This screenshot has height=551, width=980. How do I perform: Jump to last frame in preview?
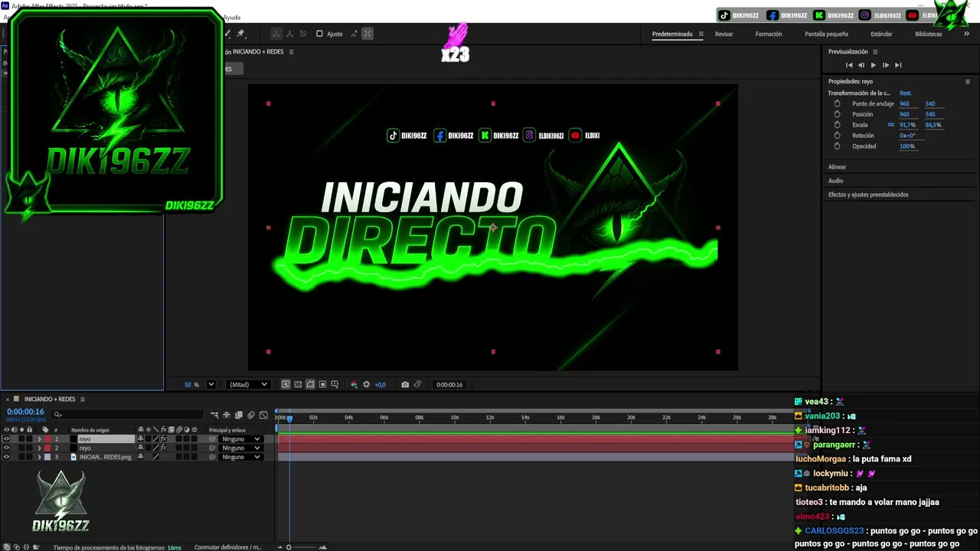pyautogui.click(x=898, y=65)
